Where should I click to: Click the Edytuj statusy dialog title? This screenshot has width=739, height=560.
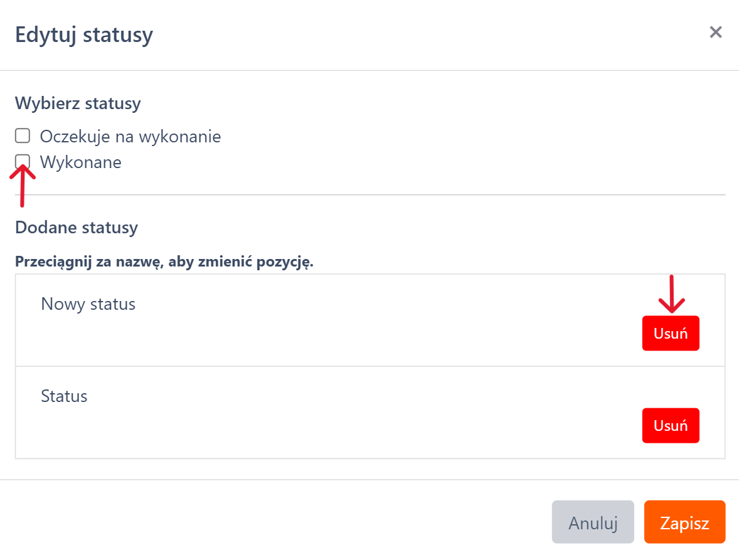[83, 34]
